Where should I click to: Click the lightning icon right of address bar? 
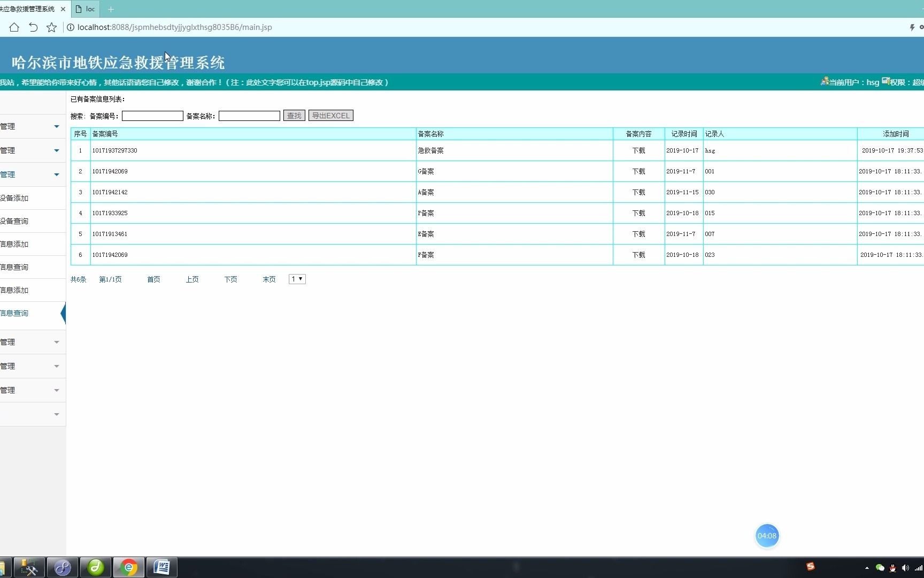pyautogui.click(x=912, y=27)
